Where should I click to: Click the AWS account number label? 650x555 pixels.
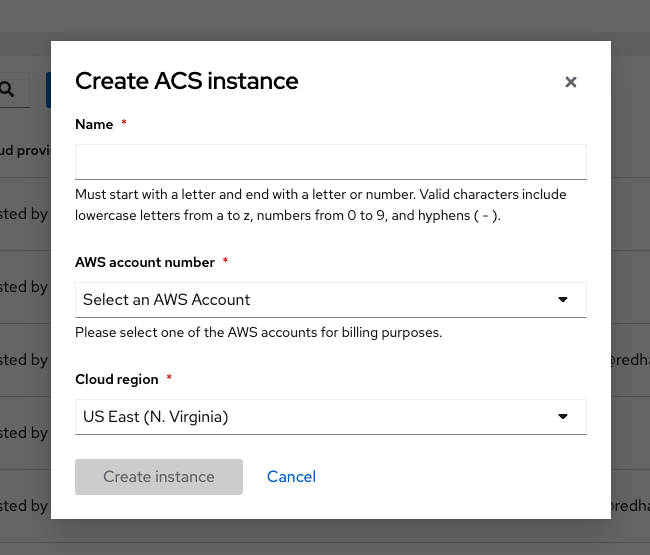tap(145, 262)
